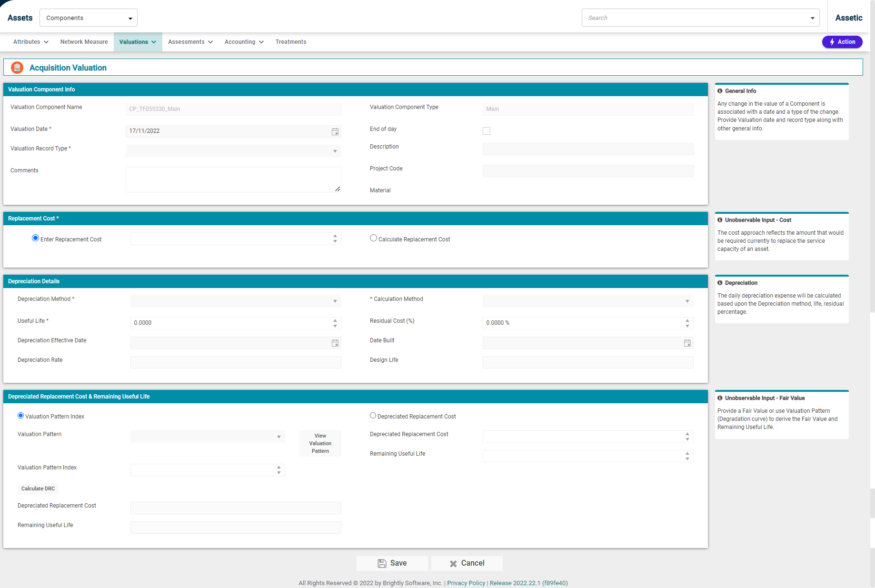Click the Calculate DRC button

(38, 488)
